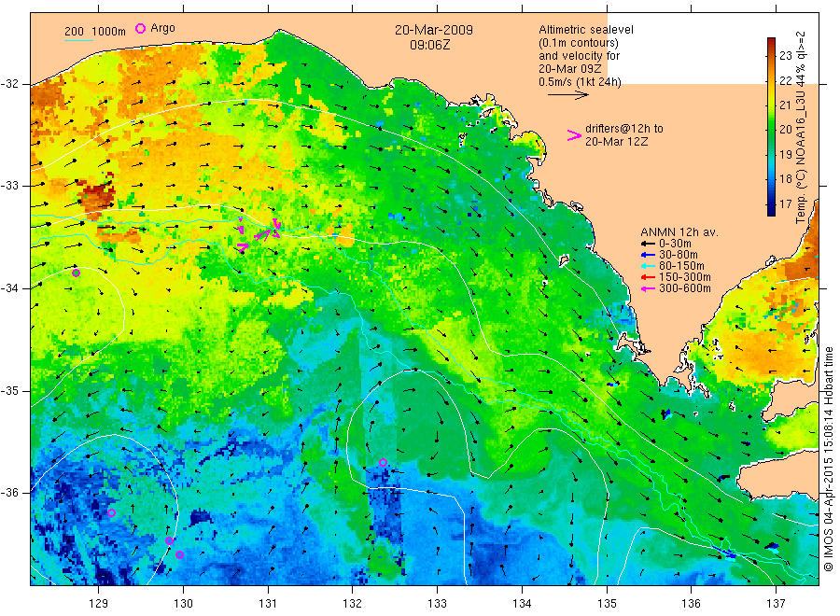840x616 pixels.
Task: Click the '09:06Z' time label
Action: (x=430, y=45)
